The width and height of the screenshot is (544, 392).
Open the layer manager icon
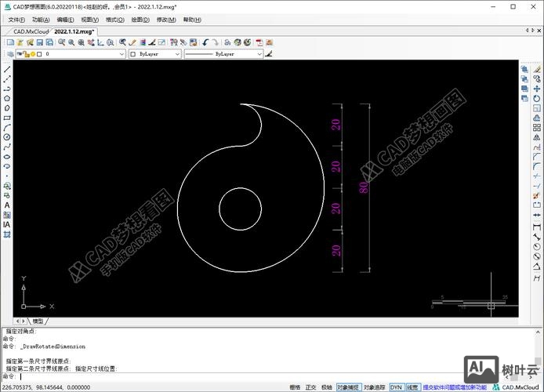click(x=9, y=55)
